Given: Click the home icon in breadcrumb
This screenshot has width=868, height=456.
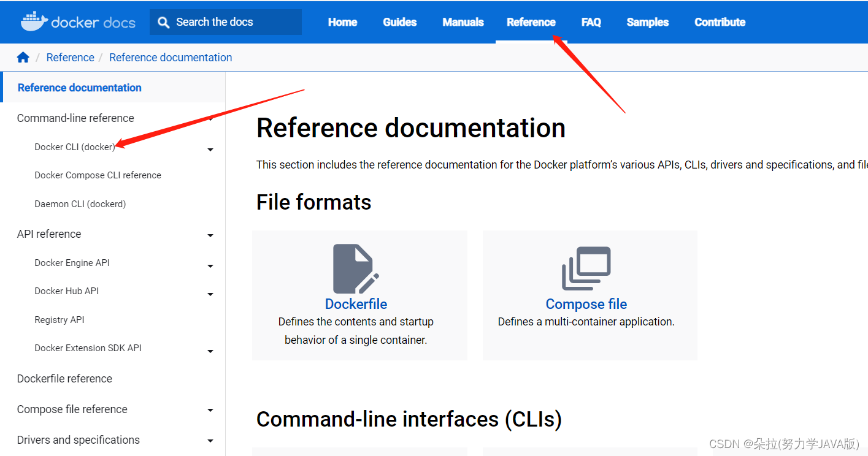Looking at the screenshot, I should (x=23, y=57).
